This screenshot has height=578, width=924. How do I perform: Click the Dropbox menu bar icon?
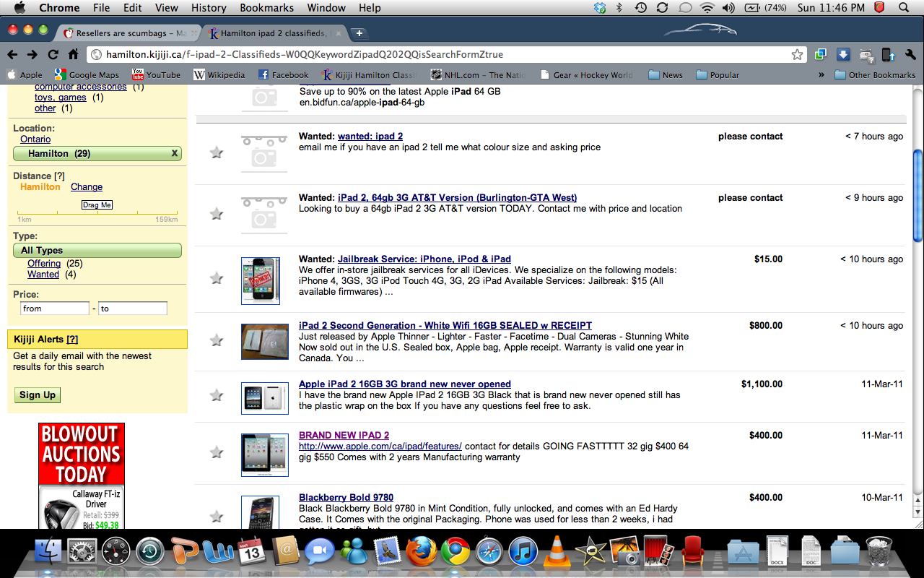coord(600,8)
